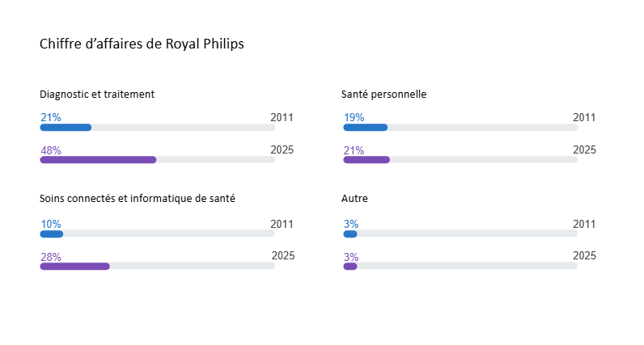The image size is (644, 345).
Task: Click the purple 48% progress bar
Action: [98, 160]
